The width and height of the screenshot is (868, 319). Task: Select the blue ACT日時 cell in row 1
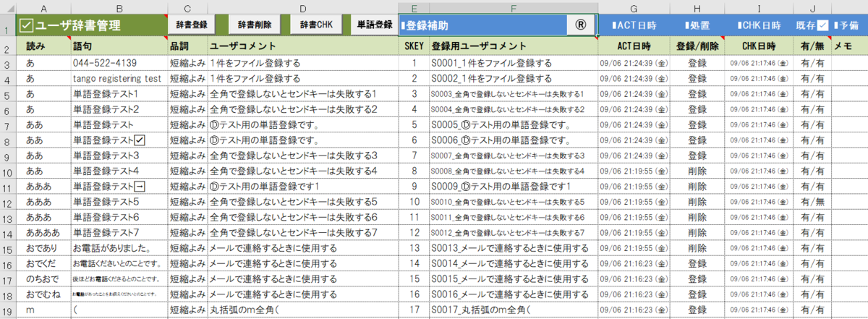[x=634, y=25]
